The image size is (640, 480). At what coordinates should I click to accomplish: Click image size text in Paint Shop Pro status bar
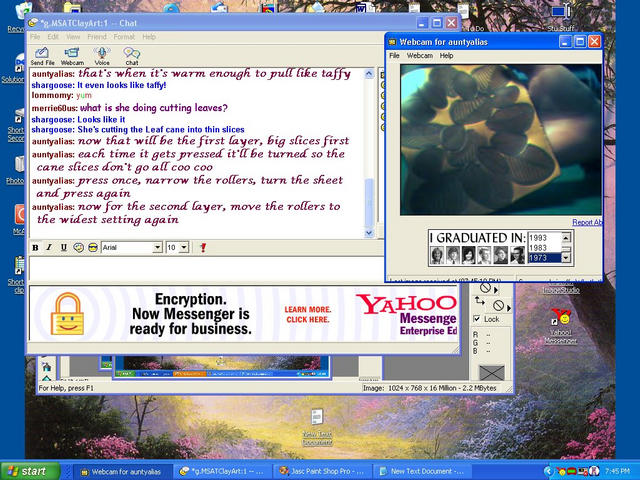click(430, 388)
